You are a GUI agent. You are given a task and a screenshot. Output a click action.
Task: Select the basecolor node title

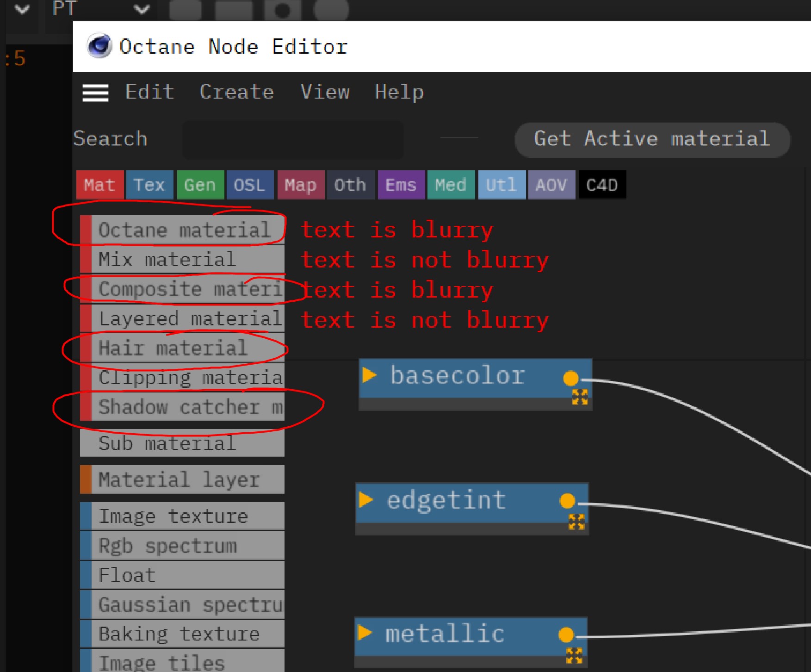point(458,375)
